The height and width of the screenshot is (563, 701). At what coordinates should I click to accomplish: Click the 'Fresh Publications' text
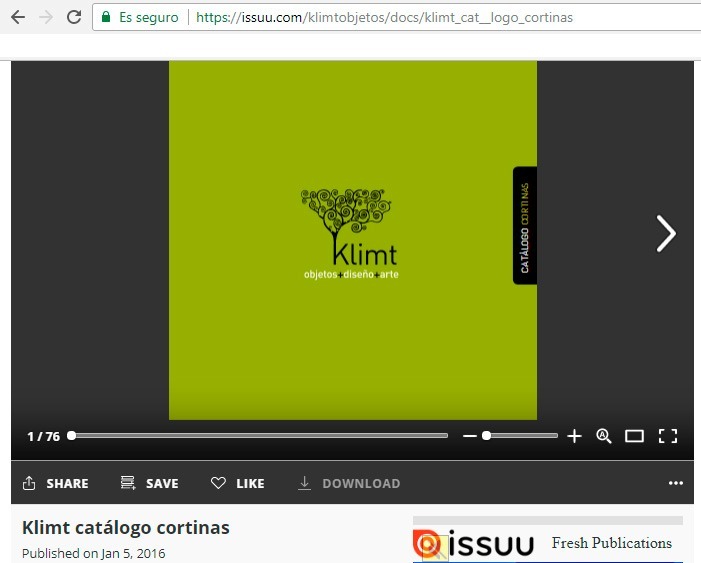(x=612, y=543)
